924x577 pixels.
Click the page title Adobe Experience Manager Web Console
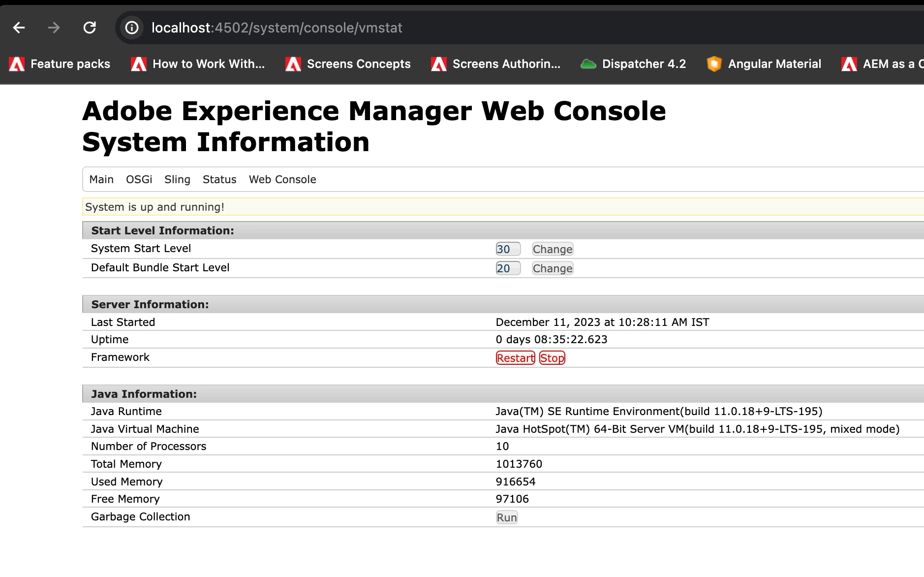point(374,111)
